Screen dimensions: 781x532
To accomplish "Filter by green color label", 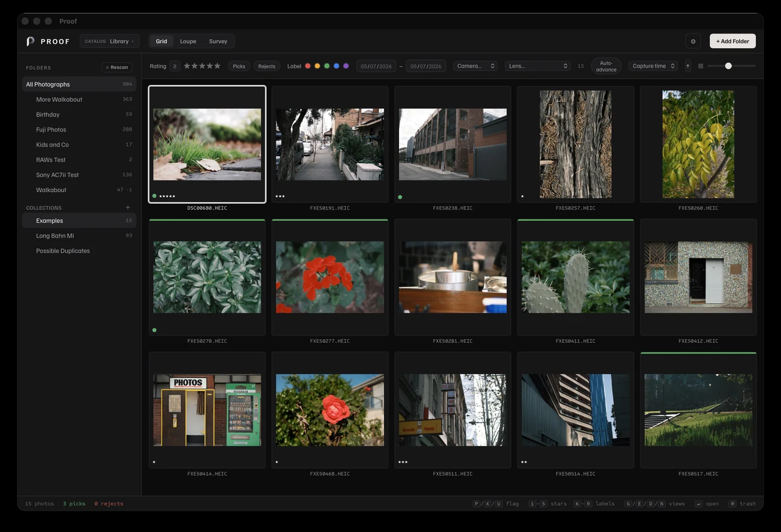I will (x=327, y=66).
